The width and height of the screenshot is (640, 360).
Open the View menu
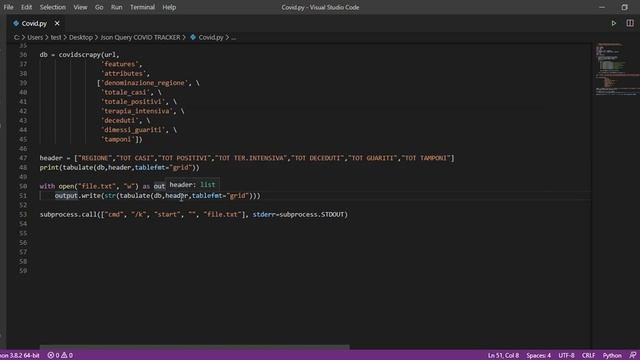coord(80,7)
